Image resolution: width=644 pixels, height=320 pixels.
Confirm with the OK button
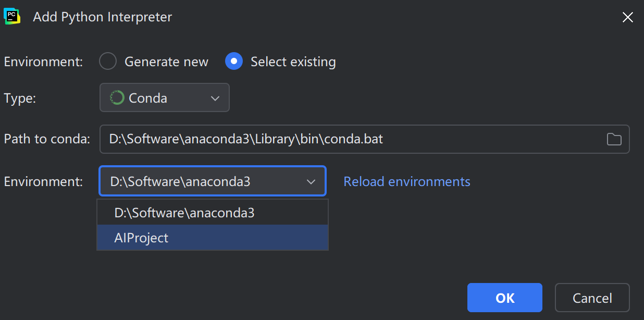click(505, 298)
